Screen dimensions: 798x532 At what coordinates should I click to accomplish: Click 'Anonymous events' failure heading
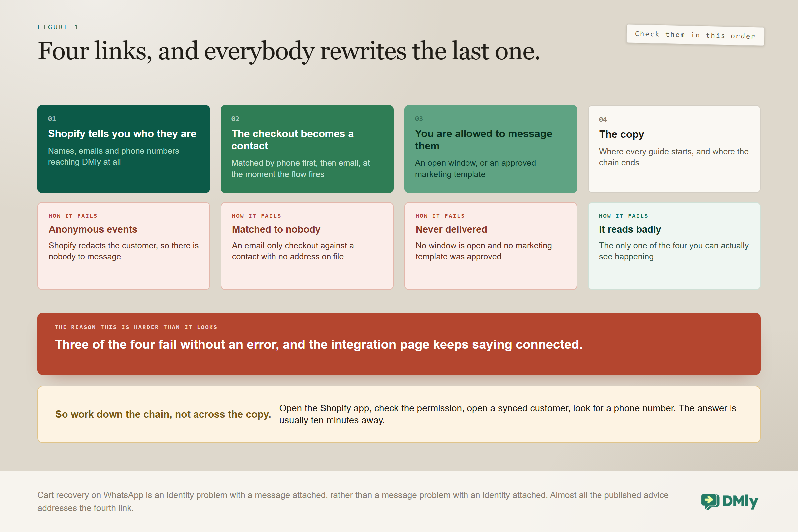(93, 230)
